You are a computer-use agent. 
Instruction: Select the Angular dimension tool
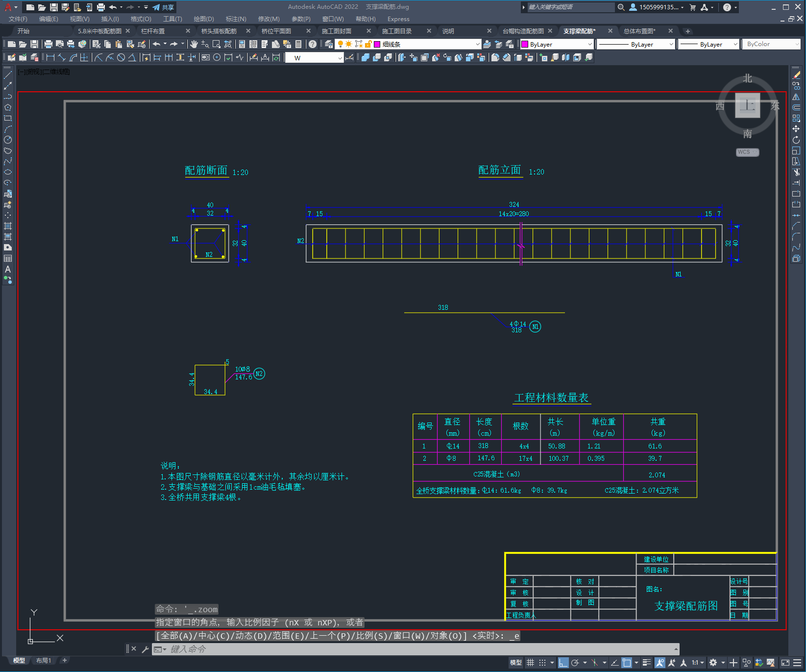132,57
